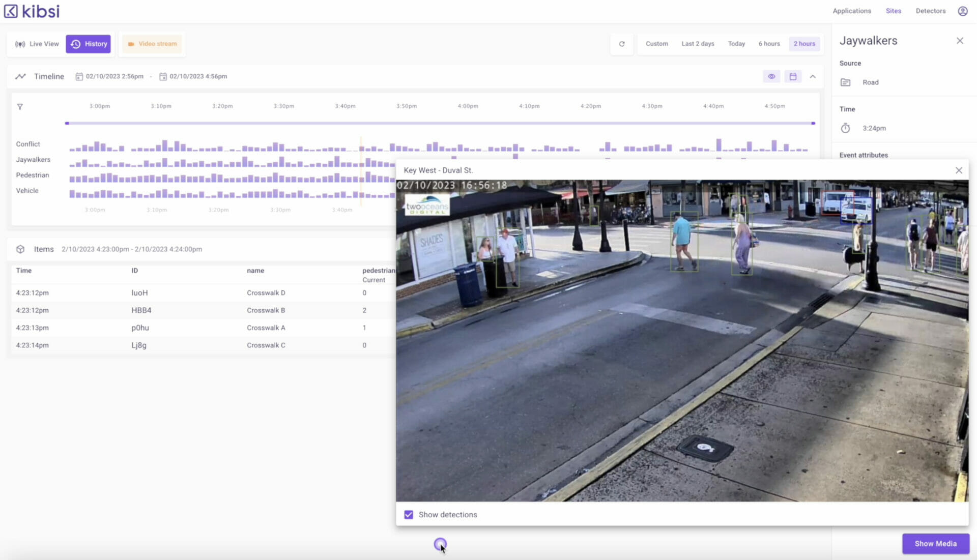Click the timeline slider right handle
This screenshot has height=560, width=977.
(813, 123)
